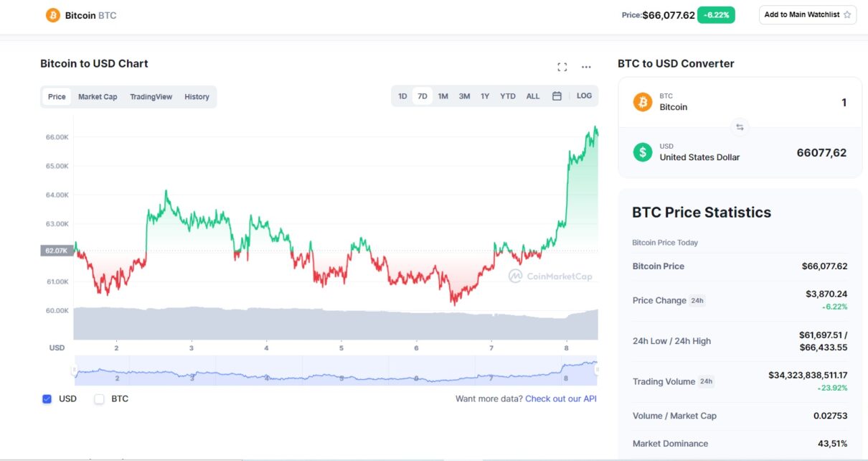
Task: Select the ALL time range
Action: (533, 96)
